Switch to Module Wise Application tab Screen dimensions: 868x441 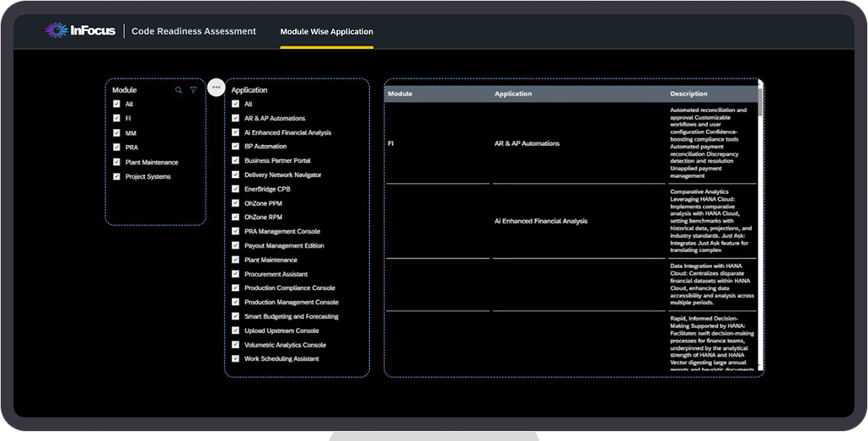[327, 31]
